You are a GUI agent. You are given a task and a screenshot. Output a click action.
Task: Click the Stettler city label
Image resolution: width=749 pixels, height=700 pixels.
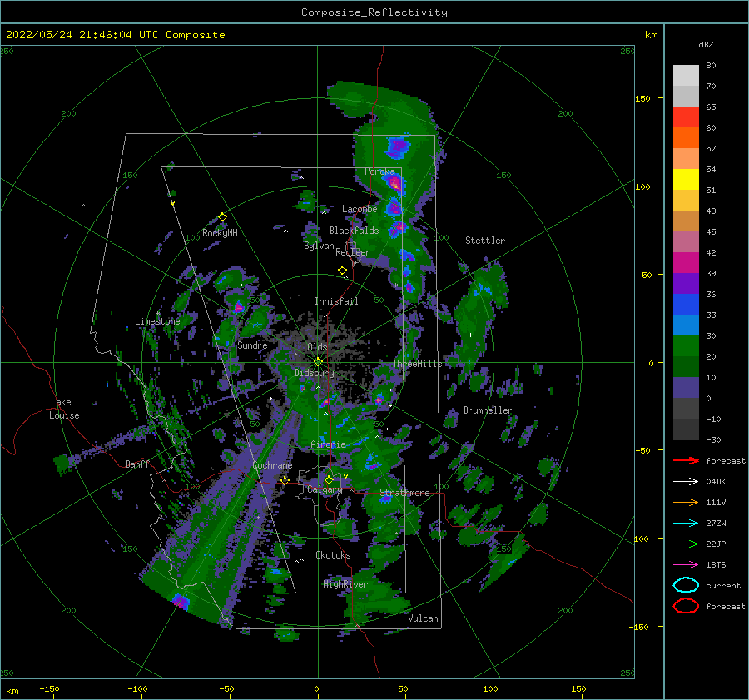point(485,241)
